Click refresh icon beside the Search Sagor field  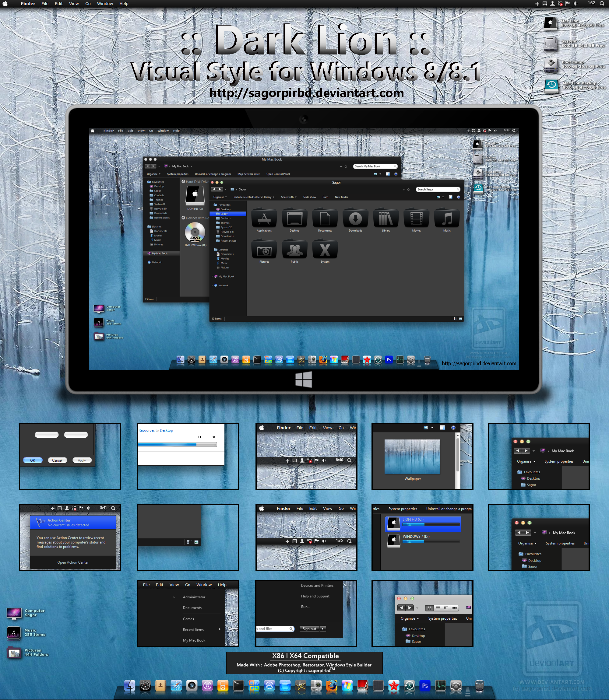coord(409,190)
